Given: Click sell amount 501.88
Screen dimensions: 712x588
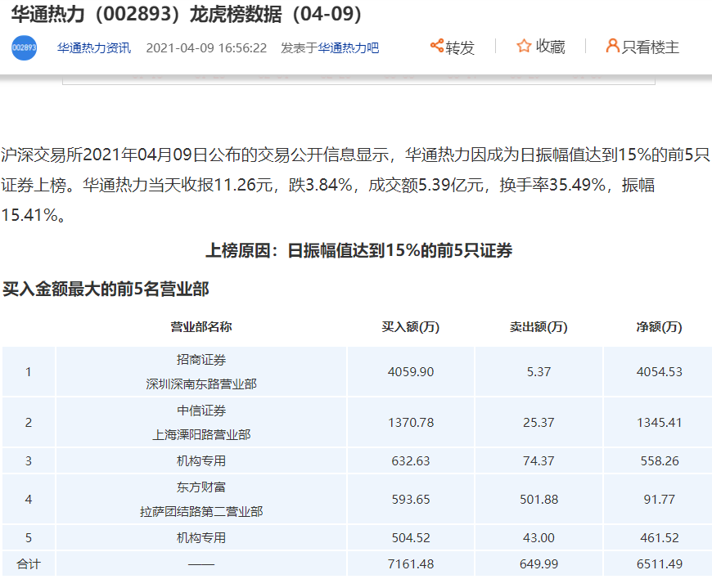Looking at the screenshot, I should pos(539,500).
